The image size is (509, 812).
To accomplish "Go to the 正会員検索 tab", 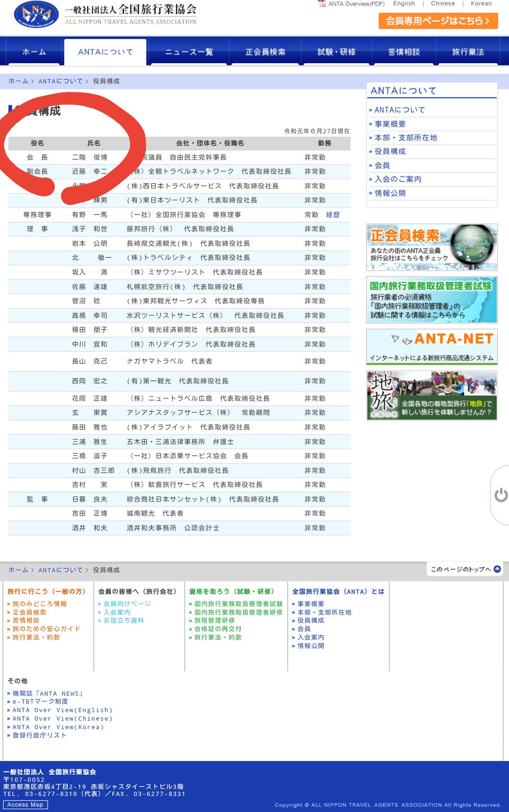I will pyautogui.click(x=265, y=52).
